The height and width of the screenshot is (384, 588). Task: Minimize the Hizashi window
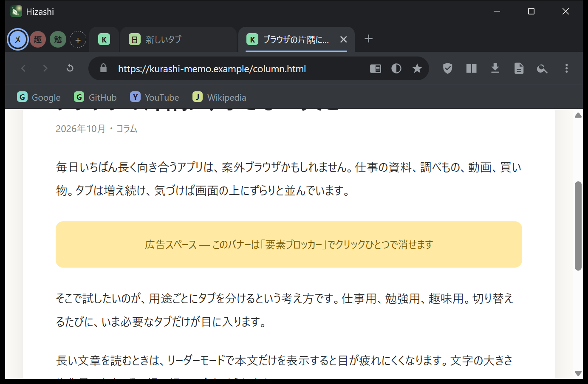pyautogui.click(x=497, y=11)
